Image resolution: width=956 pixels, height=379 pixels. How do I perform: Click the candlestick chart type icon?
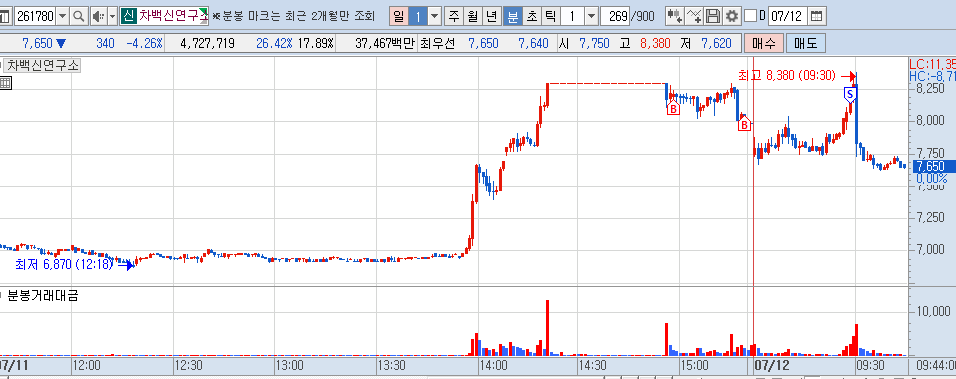click(x=674, y=16)
